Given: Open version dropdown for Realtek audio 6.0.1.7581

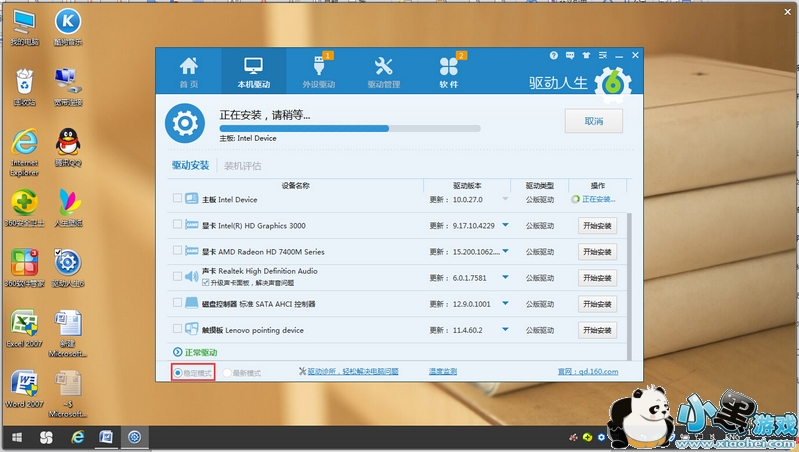Looking at the screenshot, I should (505, 278).
